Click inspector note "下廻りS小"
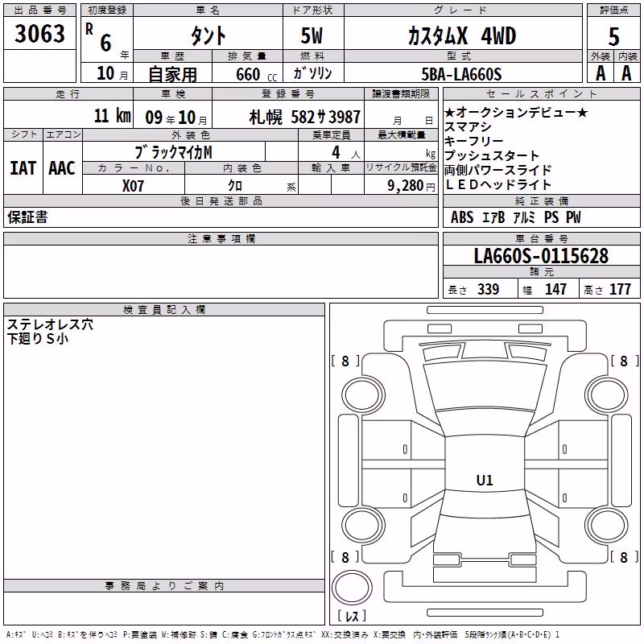644x644 pixels. pos(38,338)
